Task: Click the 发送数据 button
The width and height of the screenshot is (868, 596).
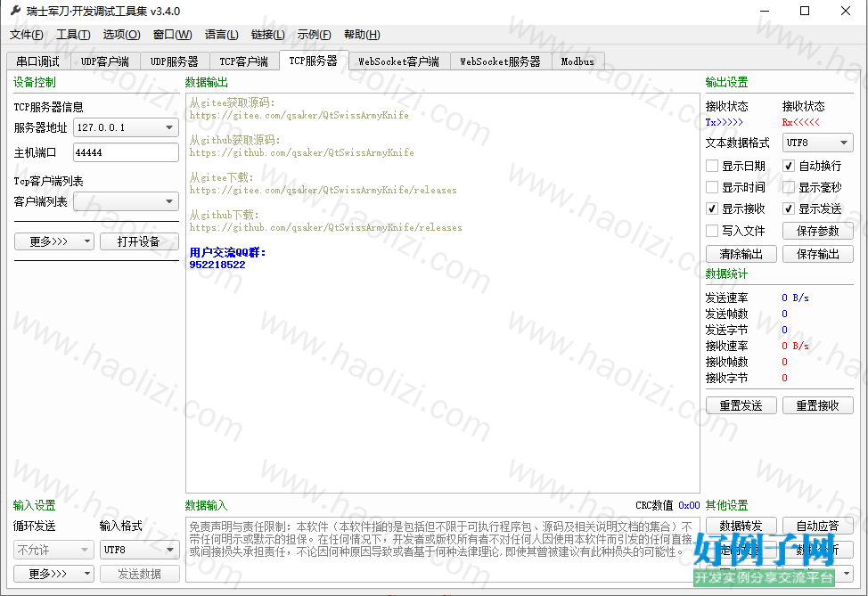Action: tap(140, 574)
